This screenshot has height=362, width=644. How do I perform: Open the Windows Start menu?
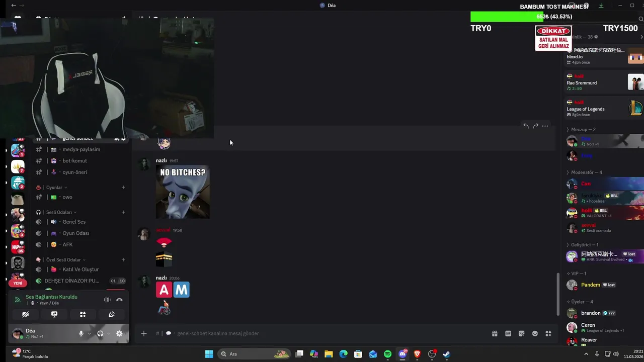[x=209, y=354]
